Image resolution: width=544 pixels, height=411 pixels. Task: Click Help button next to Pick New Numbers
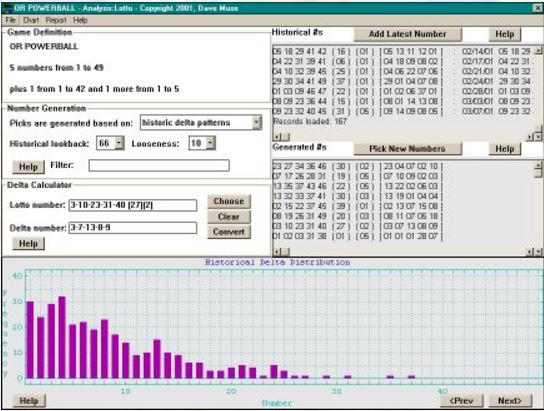(505, 149)
